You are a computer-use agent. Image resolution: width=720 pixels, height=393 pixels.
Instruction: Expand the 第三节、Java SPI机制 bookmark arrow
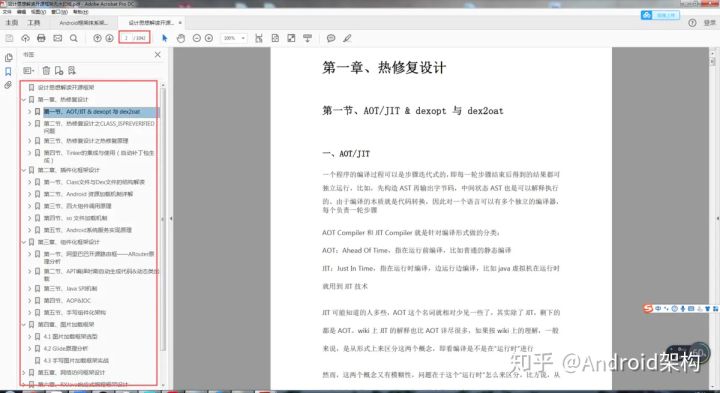click(x=30, y=289)
